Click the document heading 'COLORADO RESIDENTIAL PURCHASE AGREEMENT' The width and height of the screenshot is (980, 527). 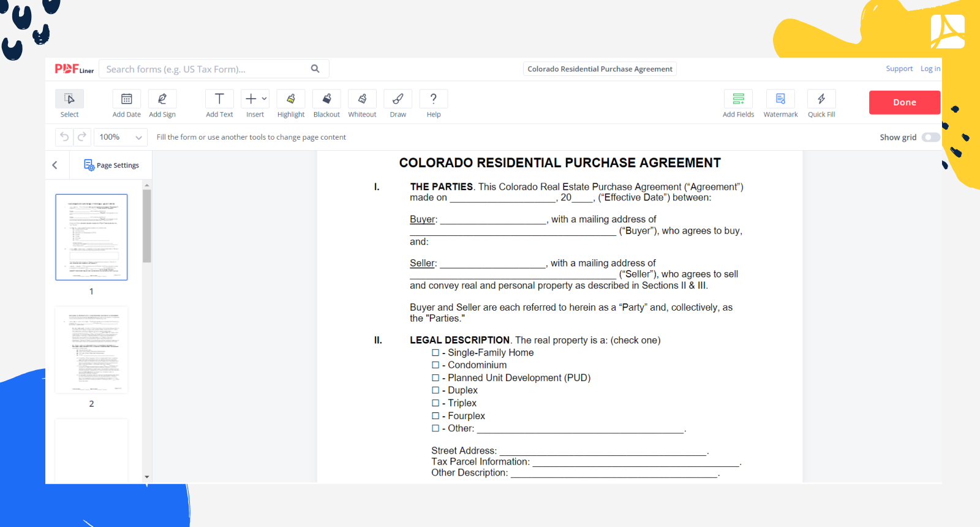pos(560,163)
